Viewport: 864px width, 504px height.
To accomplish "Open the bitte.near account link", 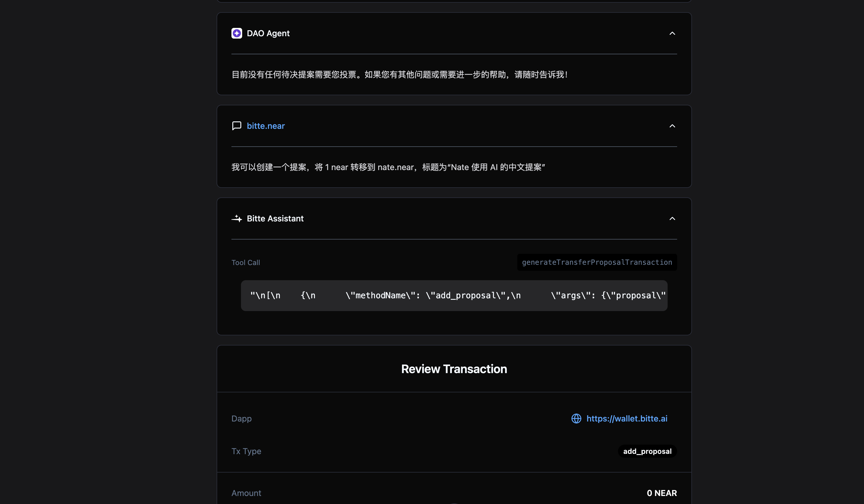I will click(x=266, y=126).
